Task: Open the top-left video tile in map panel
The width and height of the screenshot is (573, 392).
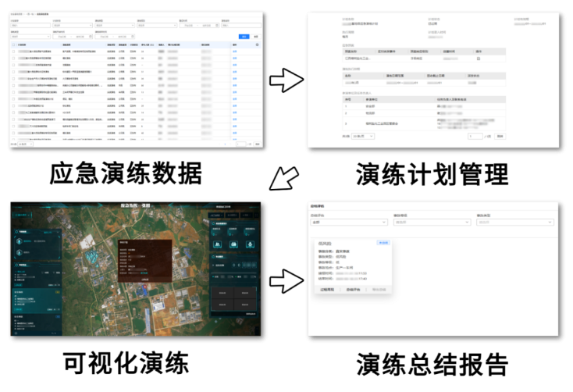Action: click(222, 294)
